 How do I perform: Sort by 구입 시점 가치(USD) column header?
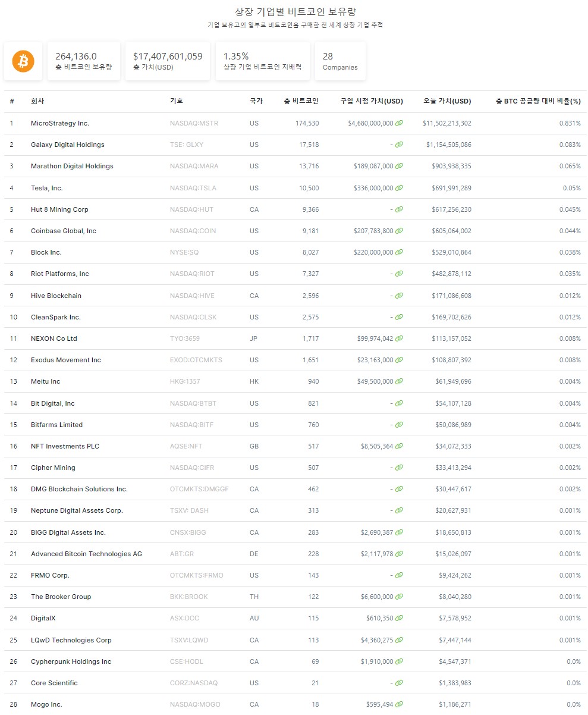pos(372,101)
